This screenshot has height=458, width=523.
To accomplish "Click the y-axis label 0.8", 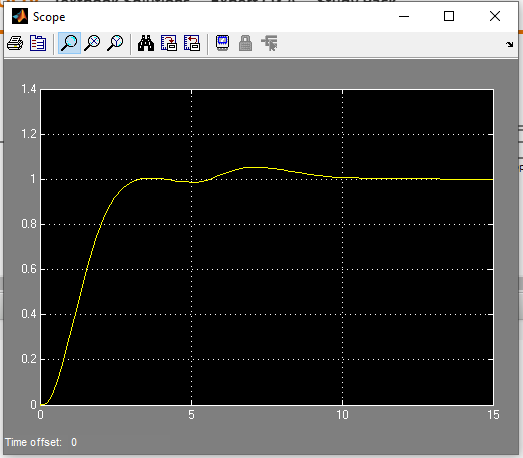I will point(29,224).
